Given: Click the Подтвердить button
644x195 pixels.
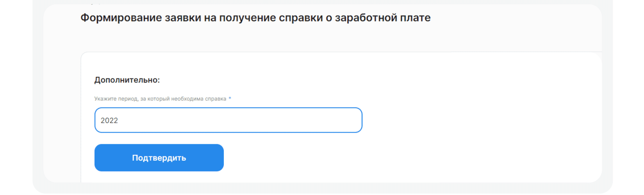Looking at the screenshot, I should 159,158.
